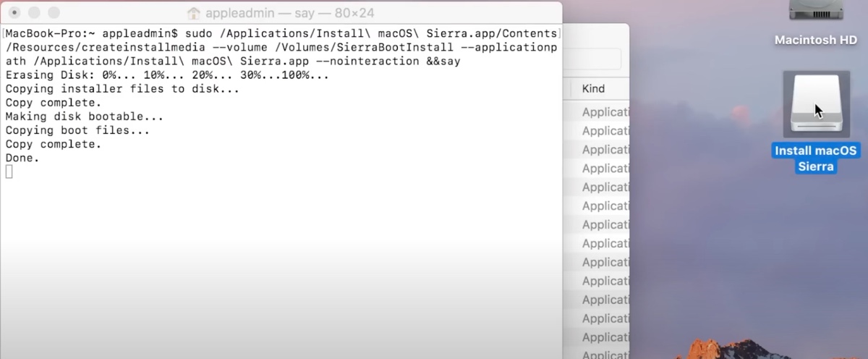This screenshot has height=359, width=868.
Task: Sort Finder list by Kind column header
Action: pos(594,89)
